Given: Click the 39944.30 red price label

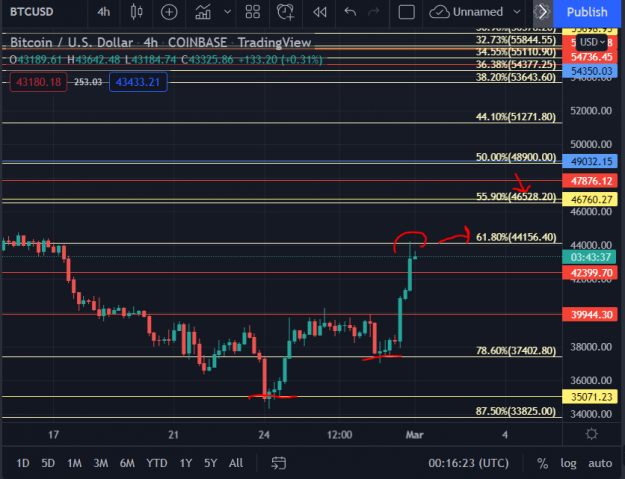Looking at the screenshot, I should coord(591,315).
